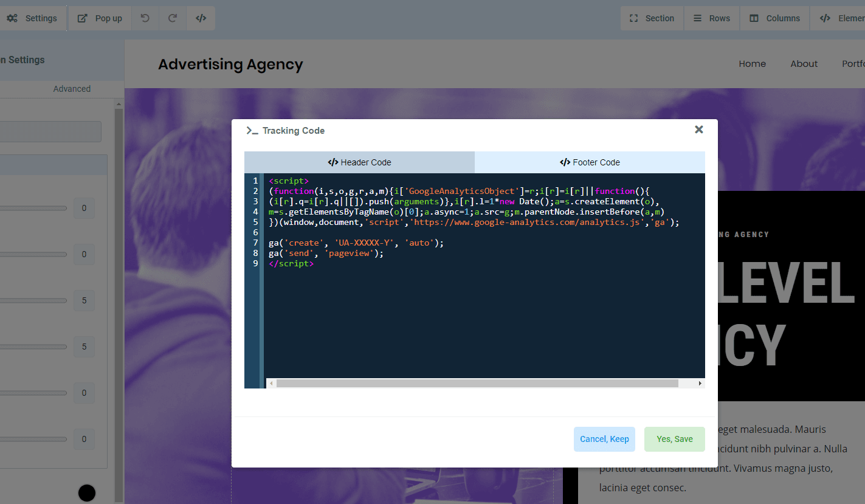This screenshot has width=865, height=504.
Task: Click the left arrow of code scrollbar
Action: 271,384
